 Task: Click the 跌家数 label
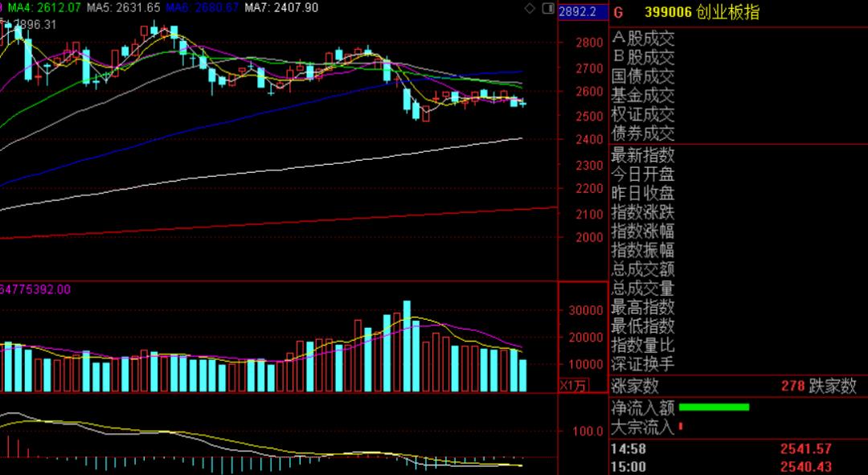[833, 385]
